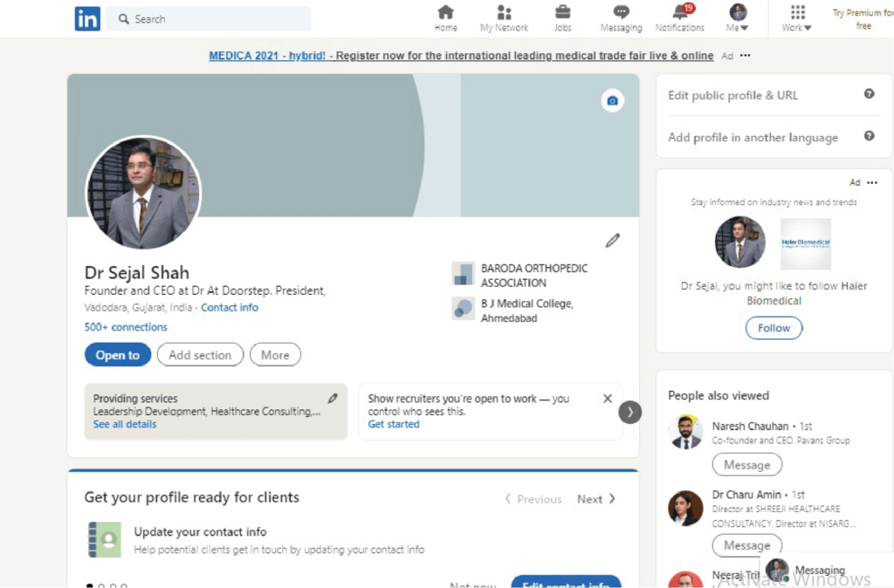
Task: Open My Network icon
Action: [x=504, y=18]
